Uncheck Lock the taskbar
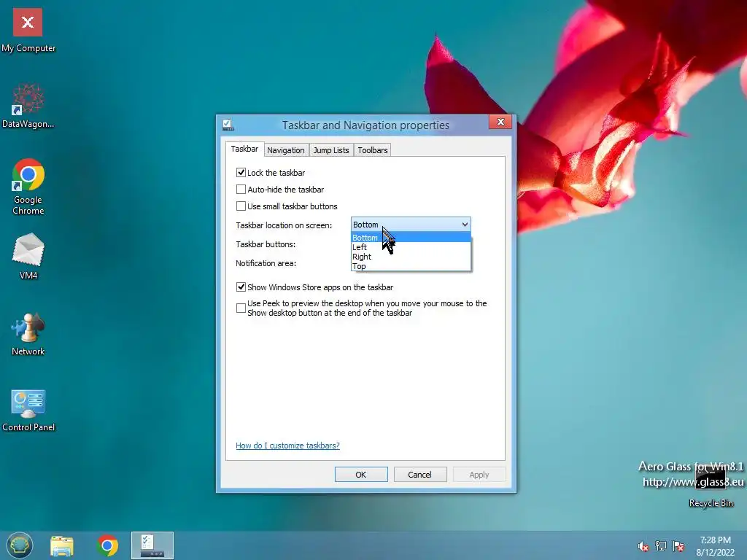This screenshot has height=560, width=747. (x=241, y=172)
